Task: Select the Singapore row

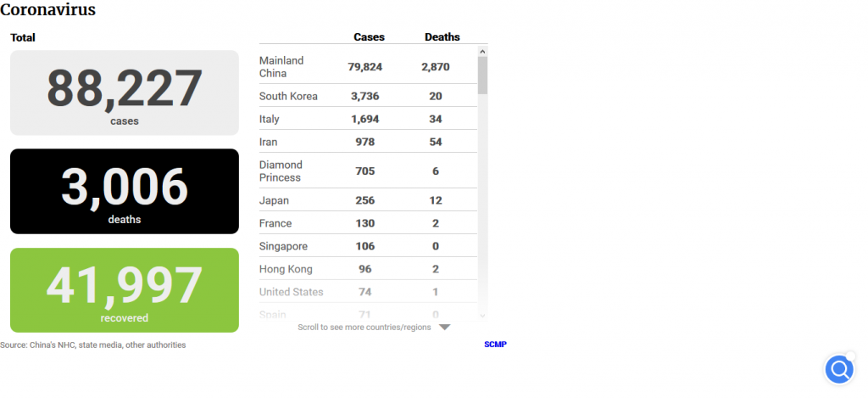Action: (x=367, y=246)
